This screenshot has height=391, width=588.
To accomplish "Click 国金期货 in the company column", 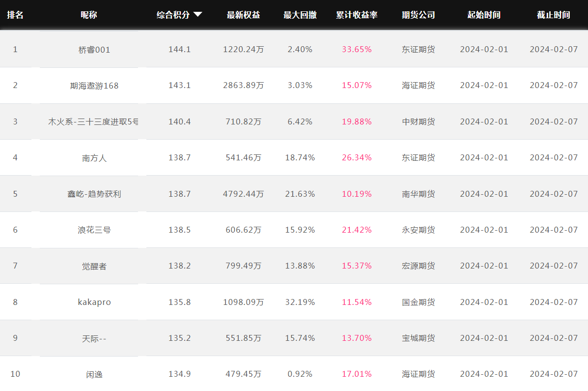I will (x=419, y=302).
